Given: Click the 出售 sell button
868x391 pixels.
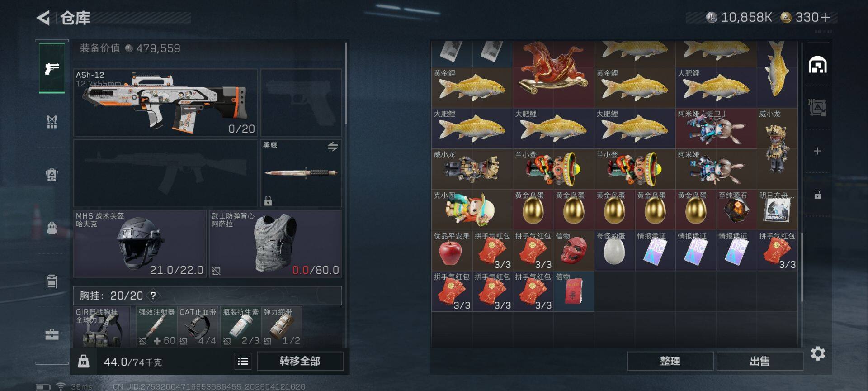Looking at the screenshot, I should pos(759,361).
